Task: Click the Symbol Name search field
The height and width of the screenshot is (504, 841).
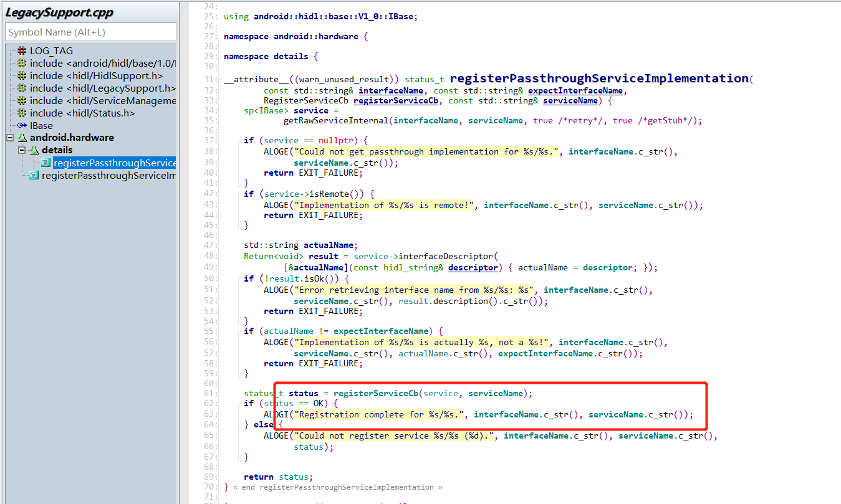Action: (91, 32)
